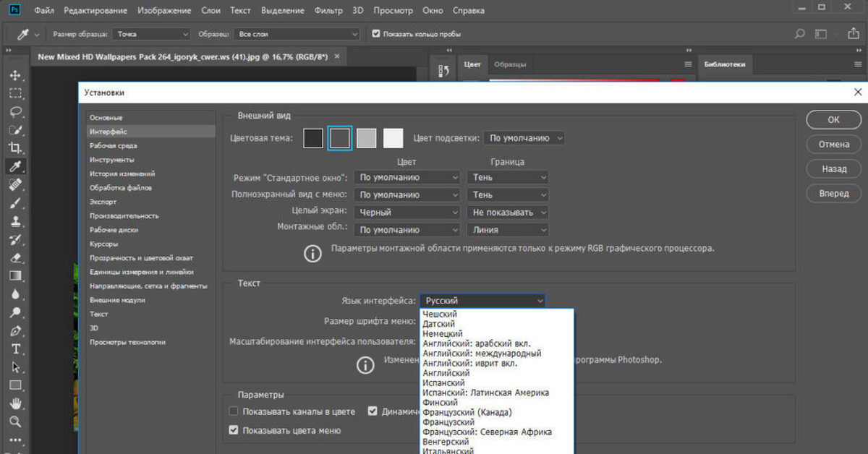Open the 'Фильтр' menu

[x=329, y=11]
